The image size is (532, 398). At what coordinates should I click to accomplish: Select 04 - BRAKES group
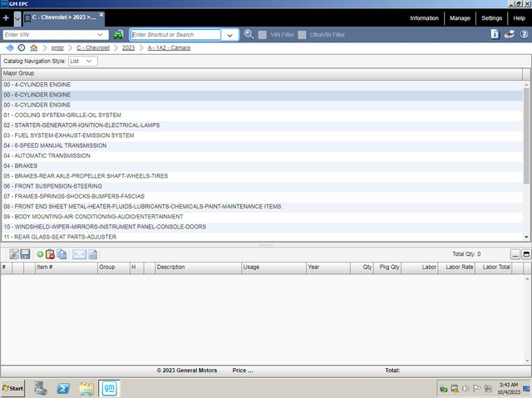262,166
